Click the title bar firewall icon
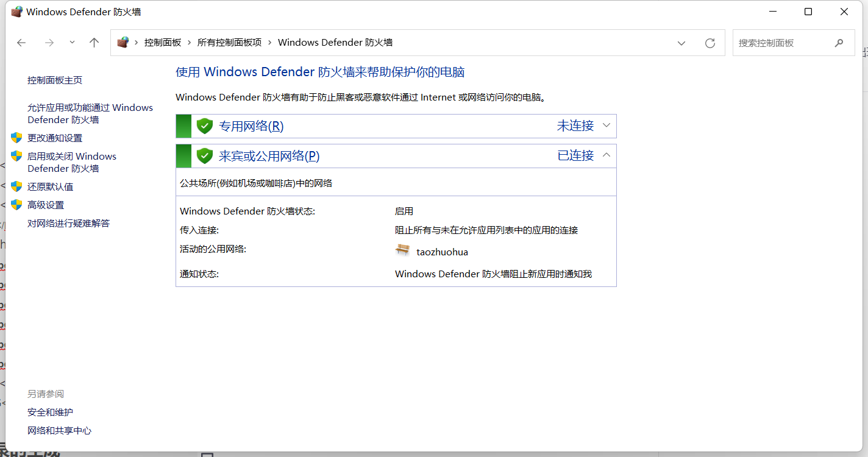 (x=16, y=12)
